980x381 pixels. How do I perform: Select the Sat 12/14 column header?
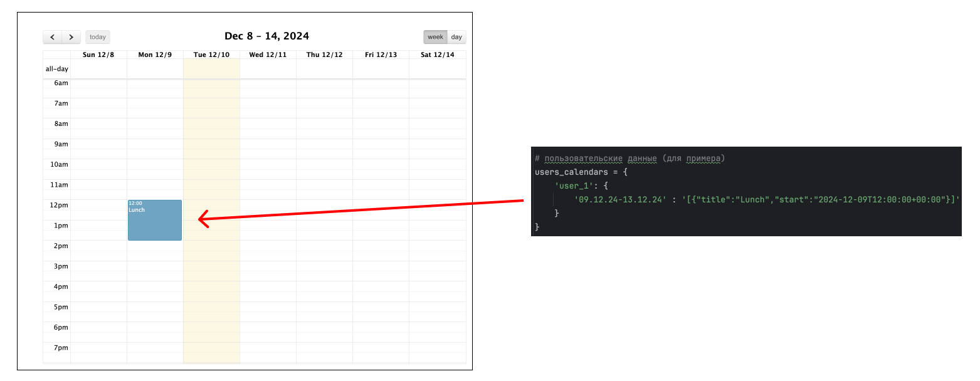tap(437, 55)
